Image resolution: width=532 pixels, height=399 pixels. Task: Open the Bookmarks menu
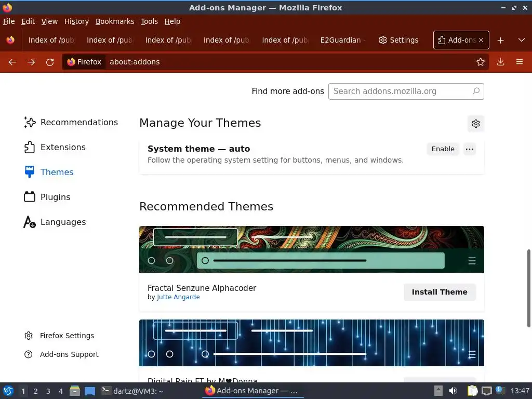115,21
